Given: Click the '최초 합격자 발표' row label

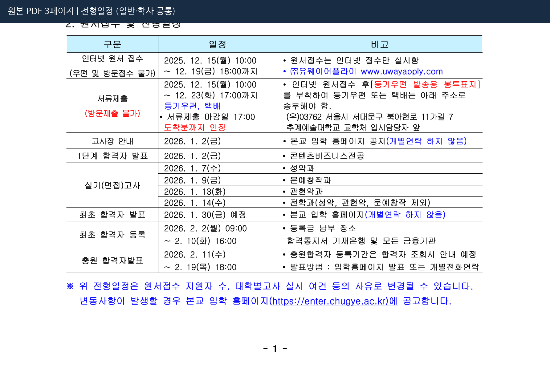Looking at the screenshot, I should click(112, 215).
